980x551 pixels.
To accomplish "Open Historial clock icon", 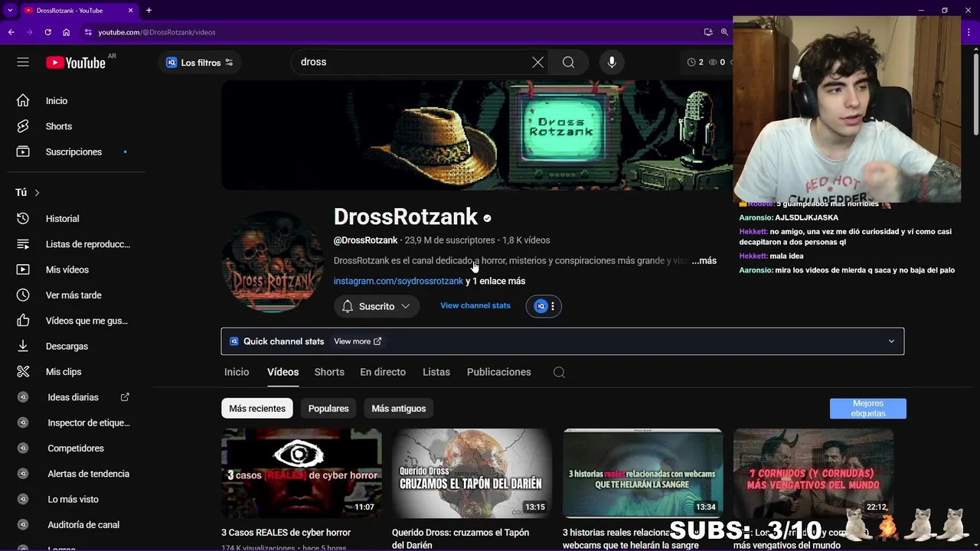I will pos(23,218).
